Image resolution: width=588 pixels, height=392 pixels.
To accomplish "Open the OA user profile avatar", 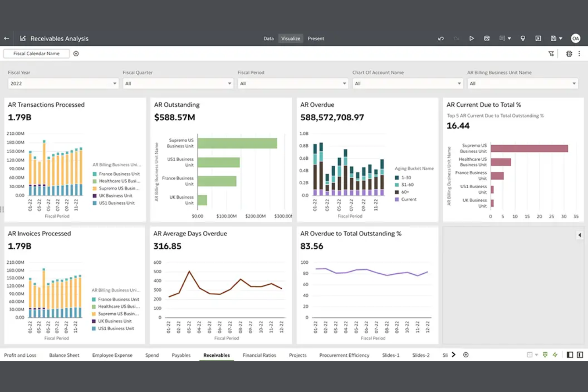I will click(575, 39).
